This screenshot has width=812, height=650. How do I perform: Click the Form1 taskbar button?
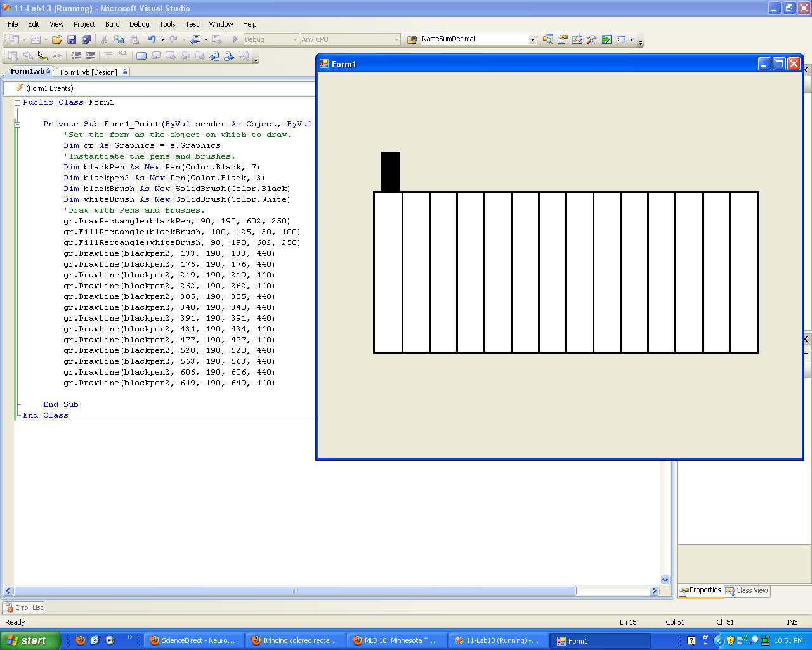pos(601,640)
